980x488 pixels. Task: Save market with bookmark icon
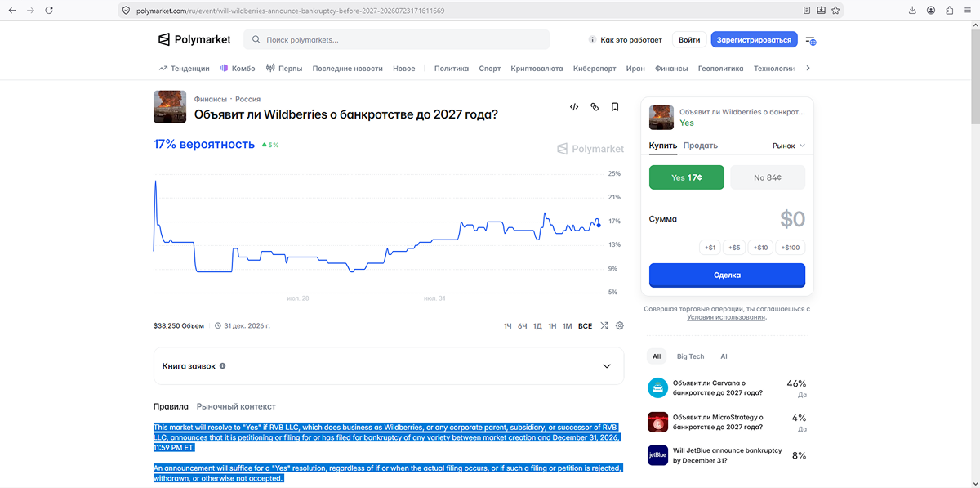click(615, 107)
